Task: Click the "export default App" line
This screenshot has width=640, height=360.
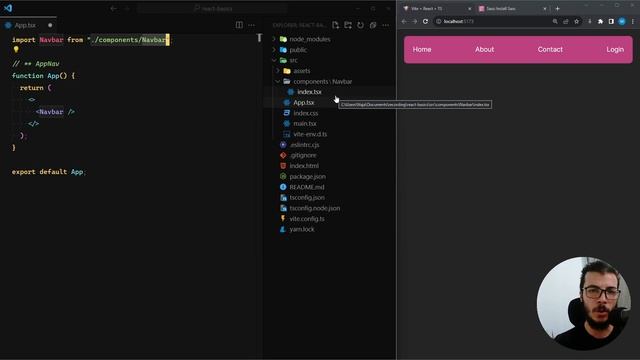Action: (49, 172)
